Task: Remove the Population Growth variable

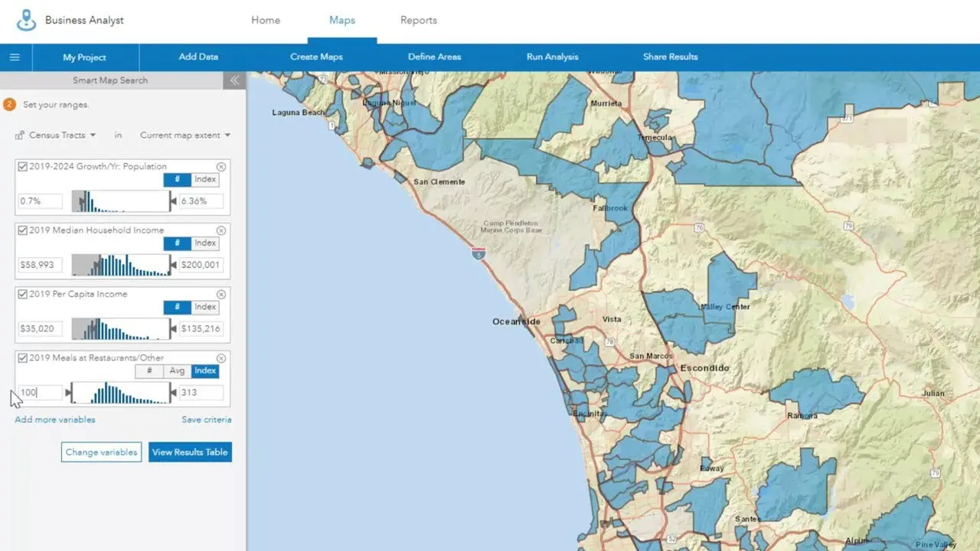Action: (x=221, y=167)
